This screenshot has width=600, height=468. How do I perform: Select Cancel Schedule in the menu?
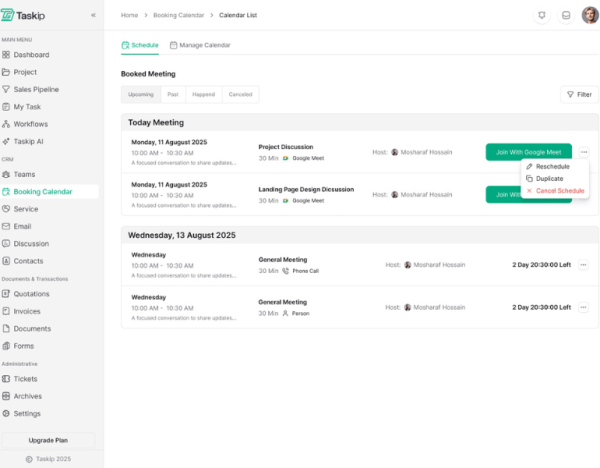tap(559, 190)
